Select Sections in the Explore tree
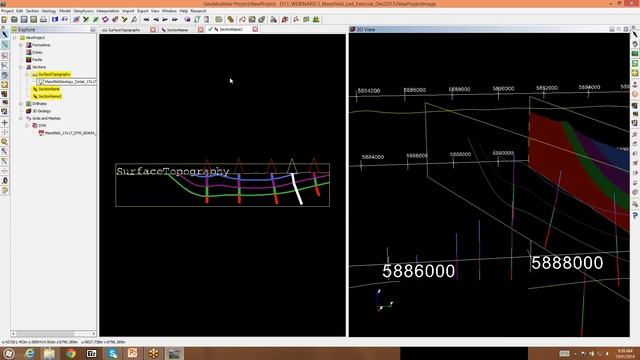Screen dimensions: 640x360 (39, 67)
